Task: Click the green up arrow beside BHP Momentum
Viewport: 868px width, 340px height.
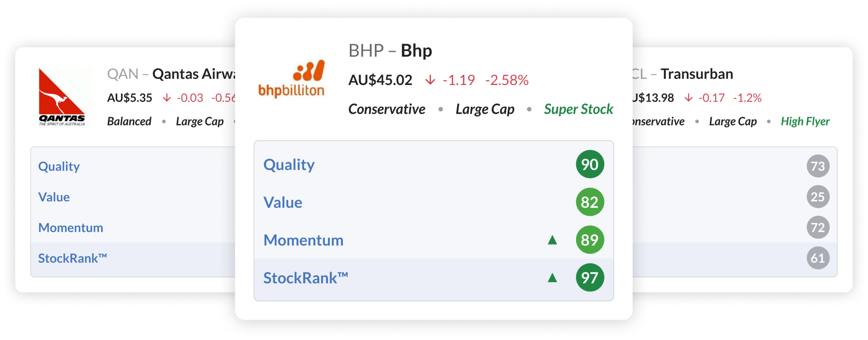Action: 553,240
